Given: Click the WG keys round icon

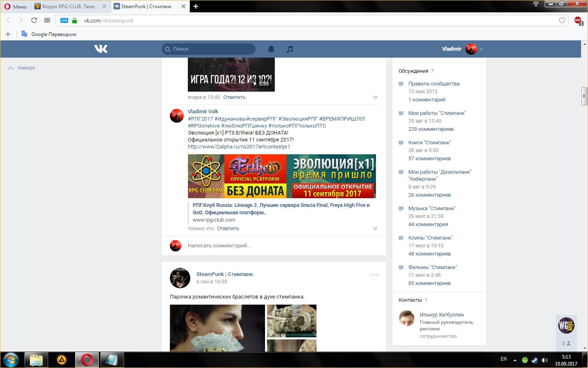Looking at the screenshot, I should click(x=566, y=325).
